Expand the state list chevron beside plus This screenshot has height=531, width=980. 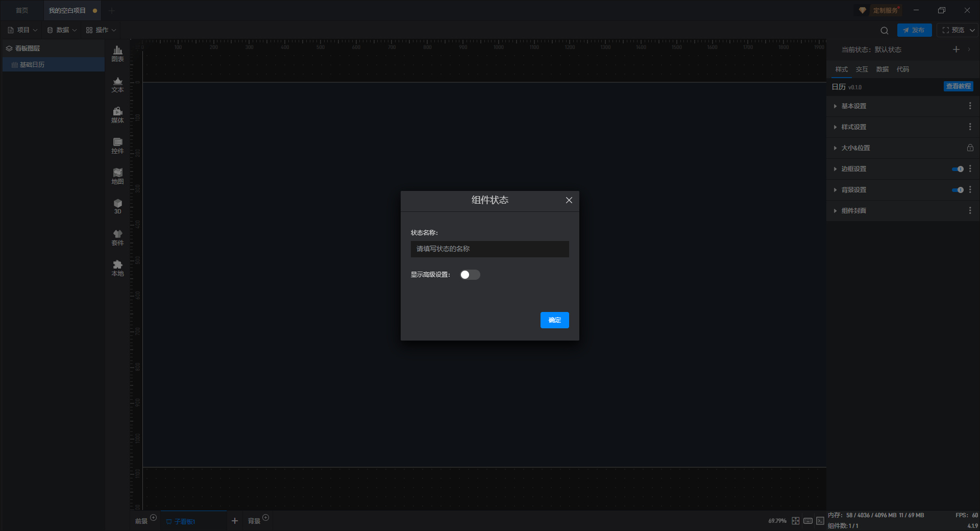click(x=969, y=50)
